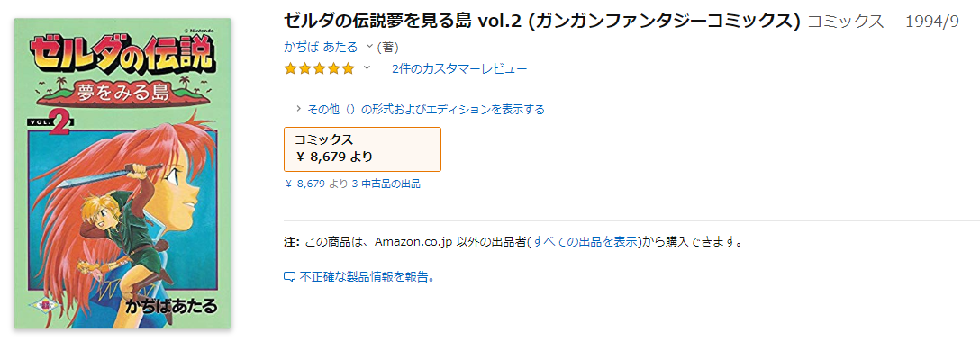The height and width of the screenshot is (341, 980).
Task: Expand the author dropdown chevron
Action: click(x=368, y=46)
